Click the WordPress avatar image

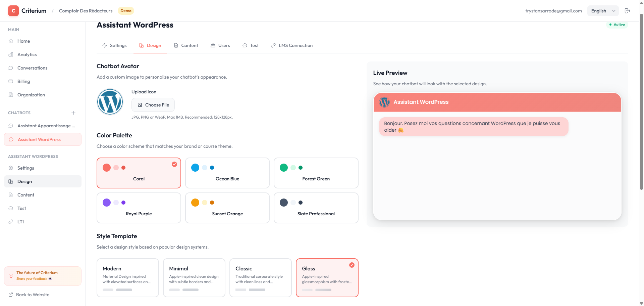tap(110, 102)
